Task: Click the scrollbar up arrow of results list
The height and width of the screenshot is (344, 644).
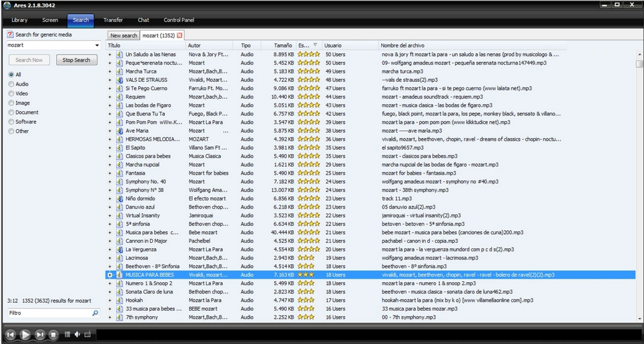Action: pyautogui.click(x=639, y=54)
